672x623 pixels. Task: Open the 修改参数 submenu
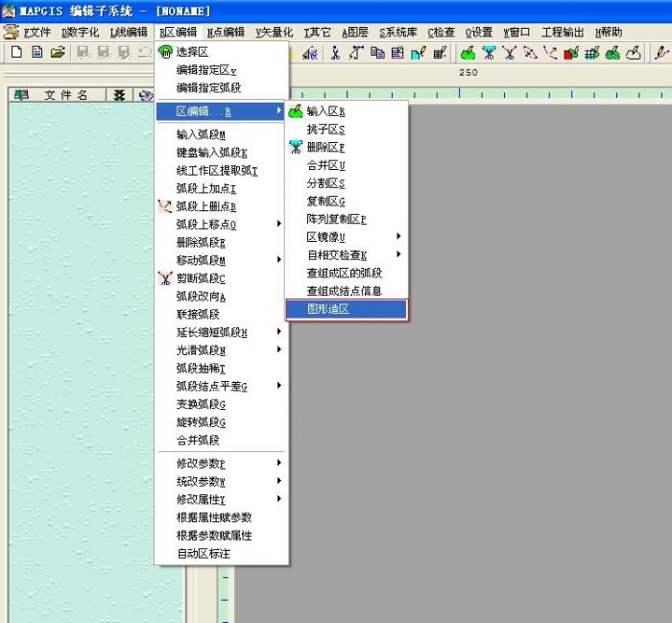click(202, 463)
